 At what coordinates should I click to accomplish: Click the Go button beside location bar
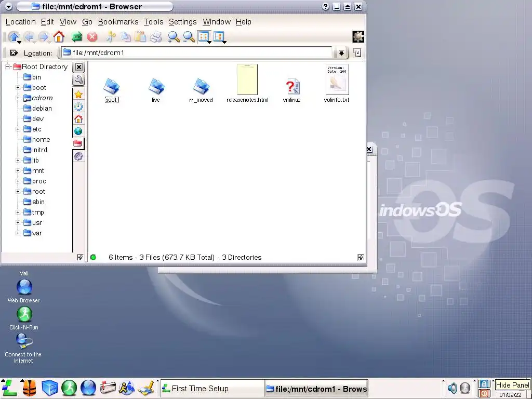point(357,52)
